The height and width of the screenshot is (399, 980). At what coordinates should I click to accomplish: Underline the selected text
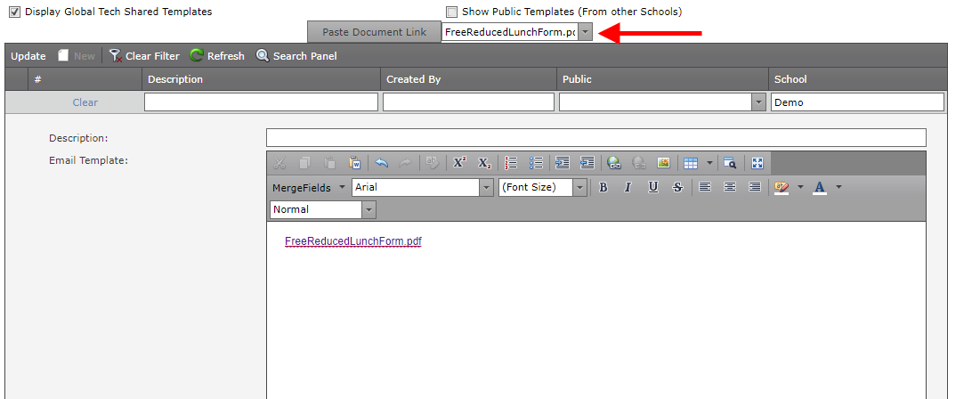pos(653,187)
